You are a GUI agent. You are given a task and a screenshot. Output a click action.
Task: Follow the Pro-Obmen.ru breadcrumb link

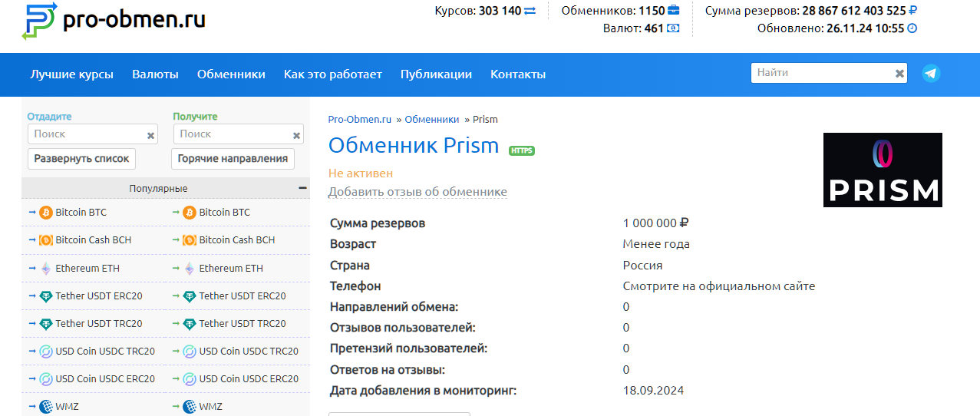pos(360,120)
